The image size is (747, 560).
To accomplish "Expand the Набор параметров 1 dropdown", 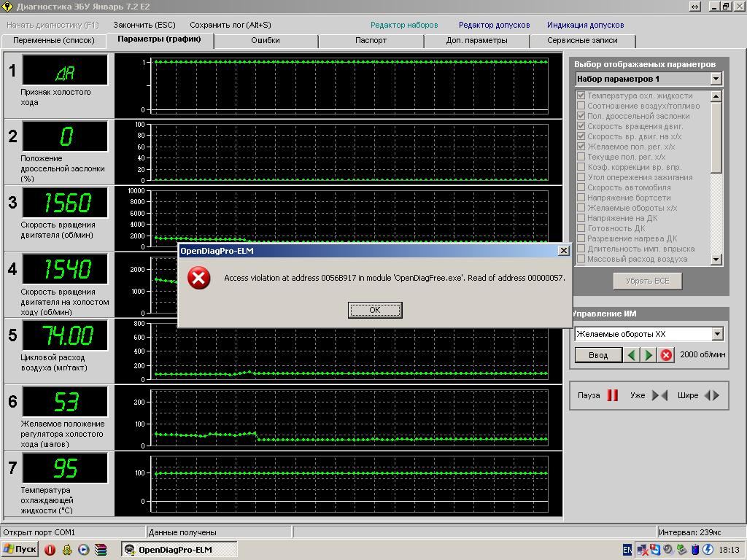I will click(716, 79).
